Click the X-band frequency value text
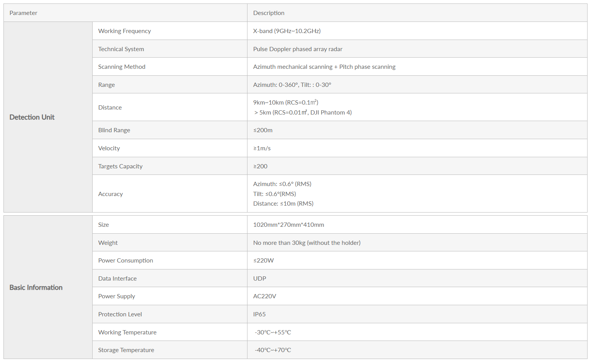The width and height of the screenshot is (591, 364). point(287,31)
